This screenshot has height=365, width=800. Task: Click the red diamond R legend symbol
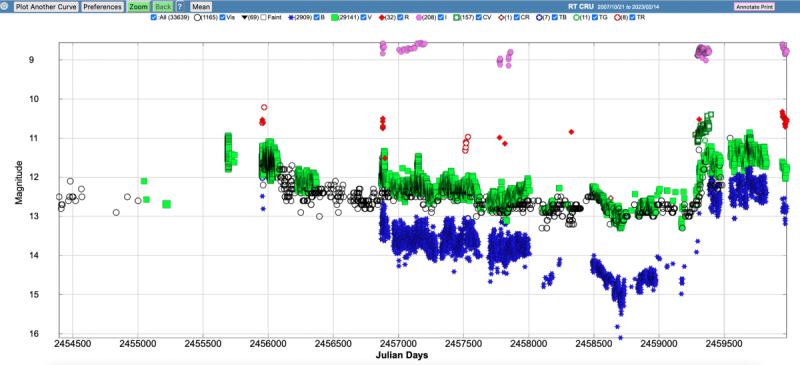382,17
